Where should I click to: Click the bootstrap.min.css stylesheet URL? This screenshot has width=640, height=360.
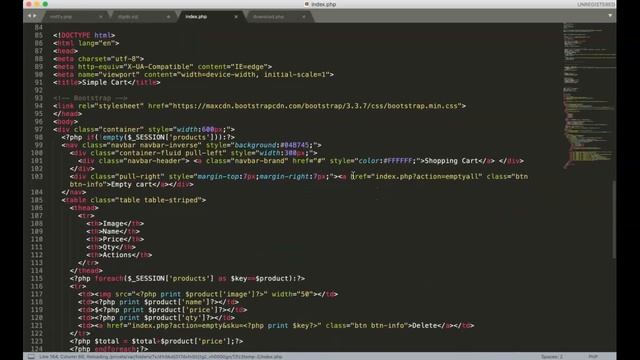pyautogui.click(x=315, y=106)
